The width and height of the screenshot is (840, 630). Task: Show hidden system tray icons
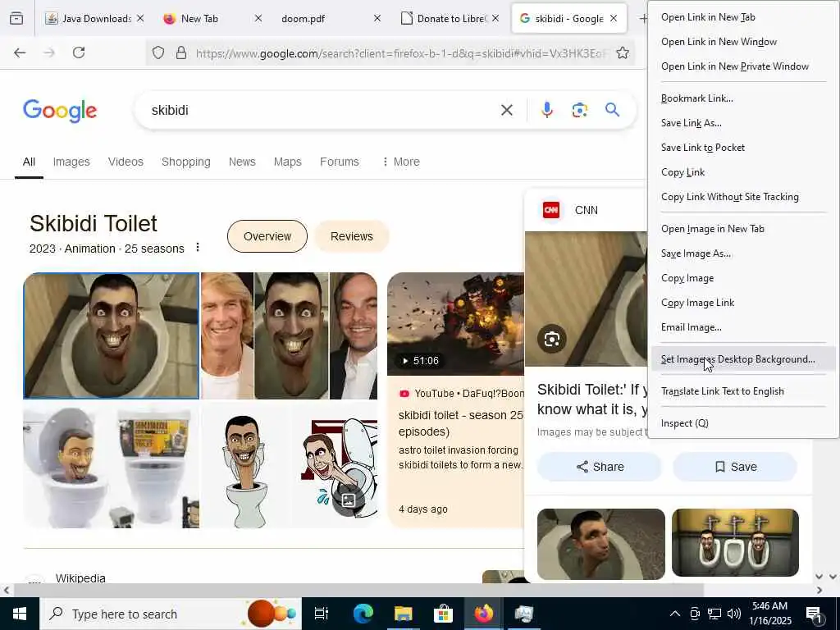point(675,614)
